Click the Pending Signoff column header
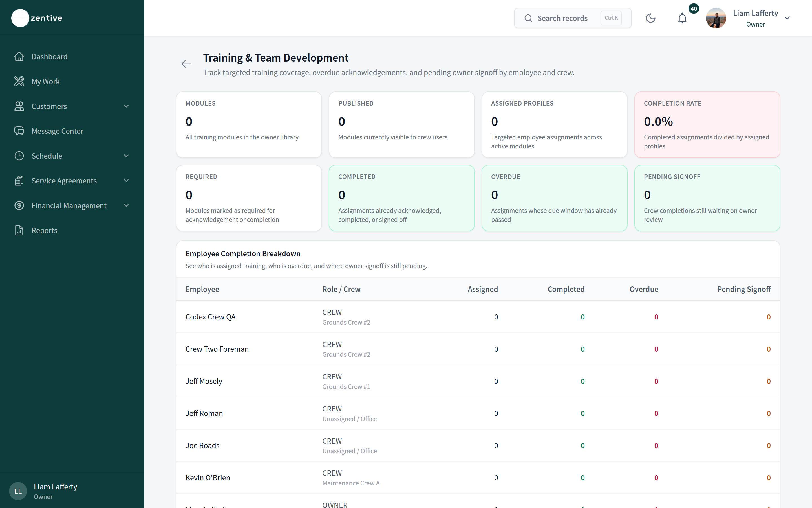Viewport: 812px width, 508px height. 744,289
